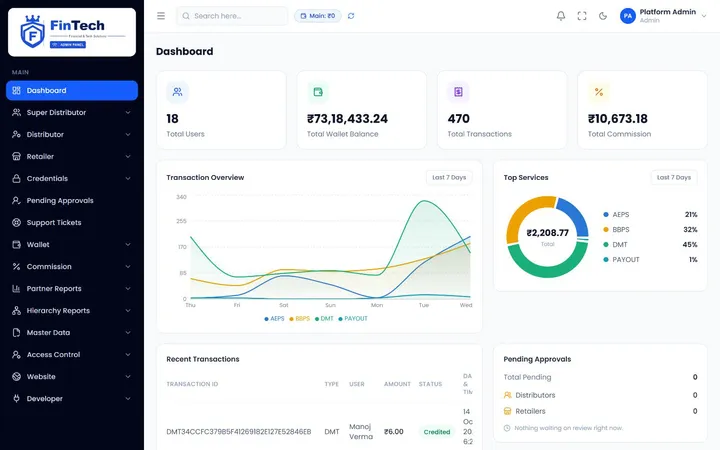This screenshot has height=450, width=720.
Task: Select Dashboard in the sidebar
Action: click(72, 90)
